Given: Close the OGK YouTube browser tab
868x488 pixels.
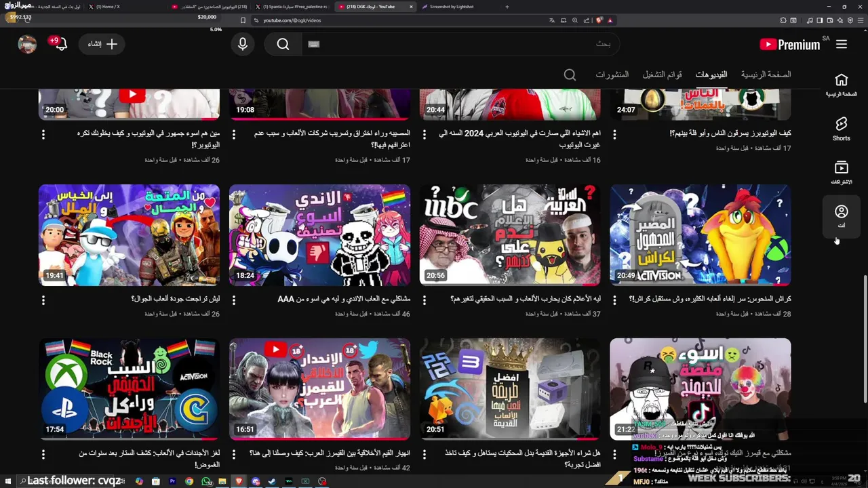Looking at the screenshot, I should [411, 7].
